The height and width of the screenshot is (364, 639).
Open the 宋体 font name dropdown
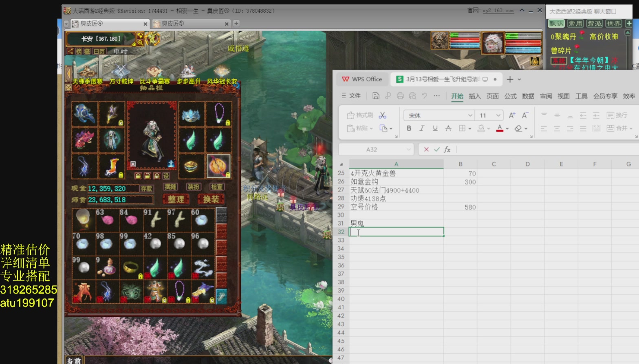[x=470, y=116]
